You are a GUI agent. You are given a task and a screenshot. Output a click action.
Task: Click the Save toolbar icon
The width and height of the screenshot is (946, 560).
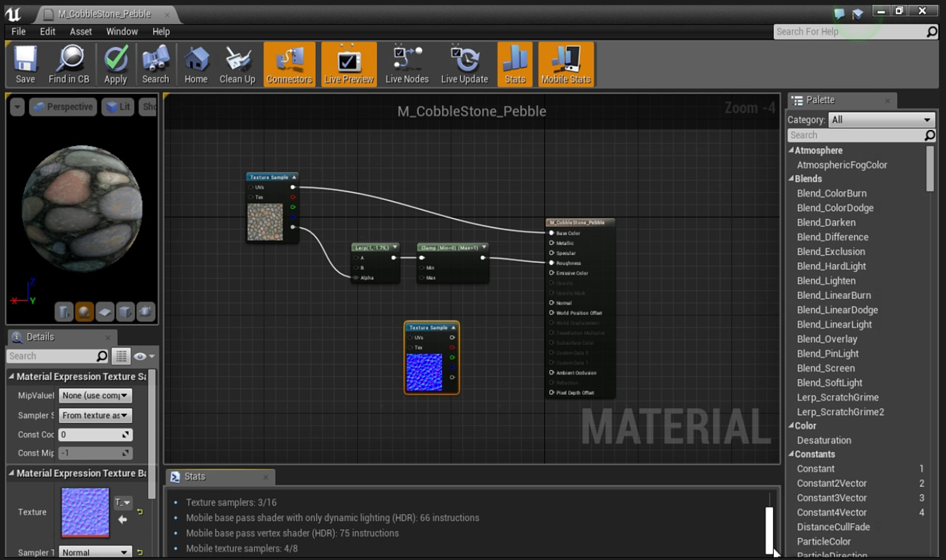25,64
